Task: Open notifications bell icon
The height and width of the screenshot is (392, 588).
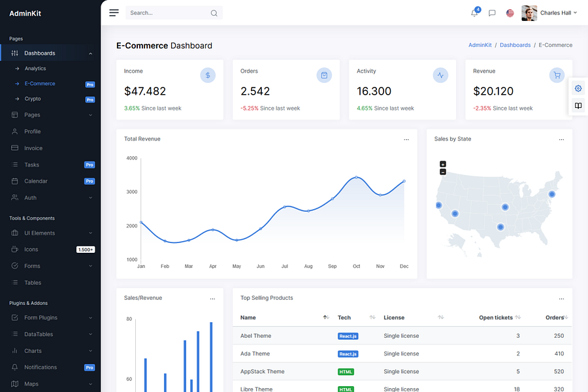Action: 474,13
